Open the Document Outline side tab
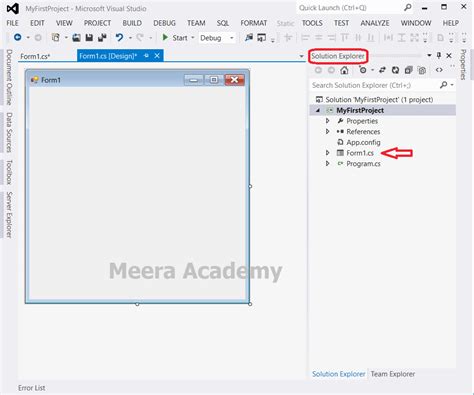This screenshot has width=474, height=395. (9, 77)
